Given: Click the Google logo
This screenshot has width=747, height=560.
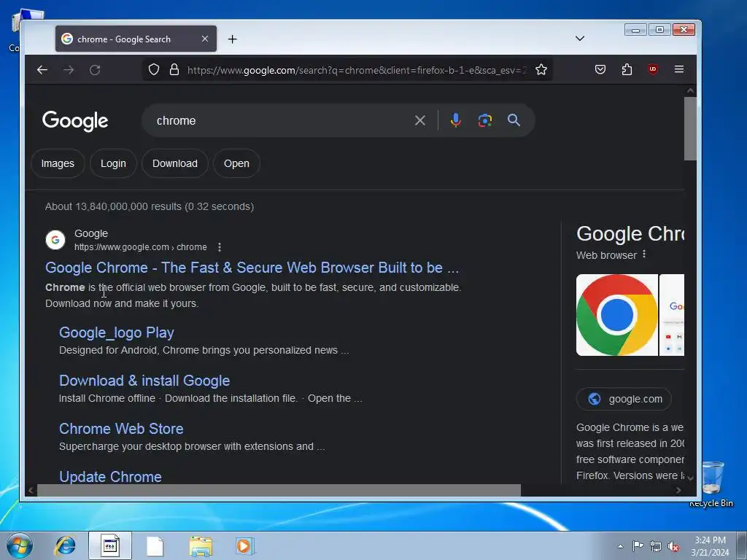Looking at the screenshot, I should click(x=75, y=121).
